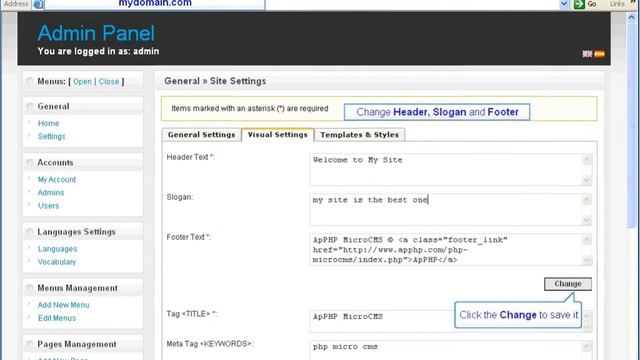Click the mydomain.com address field
This screenshot has height=360, width=640.
pos(155,4)
